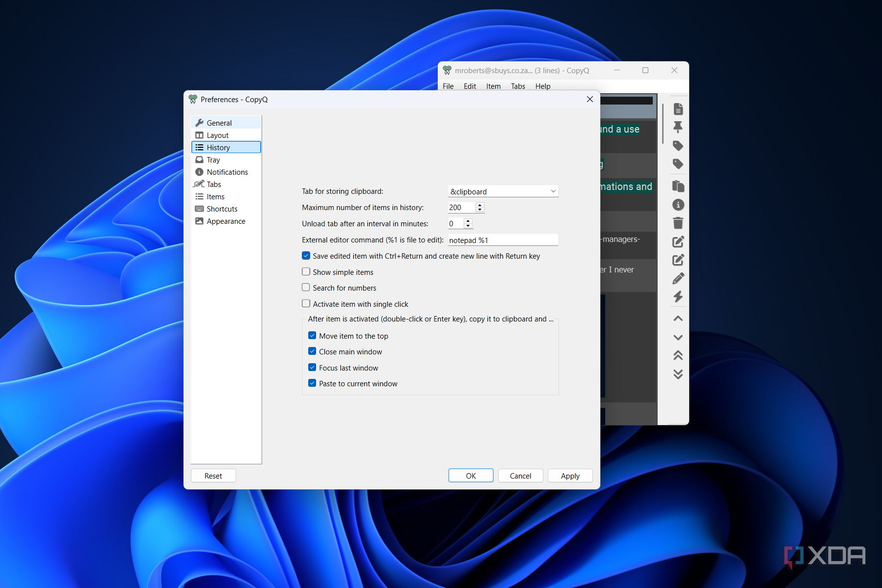Image resolution: width=882 pixels, height=588 pixels.
Task: Click the lightning bolt action icon
Action: (678, 296)
